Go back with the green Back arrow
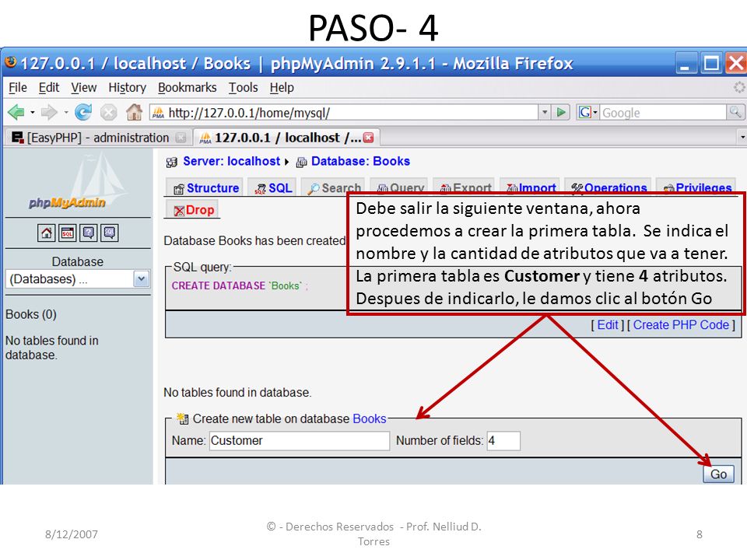The width and height of the screenshot is (747, 560). pyautogui.click(x=16, y=112)
